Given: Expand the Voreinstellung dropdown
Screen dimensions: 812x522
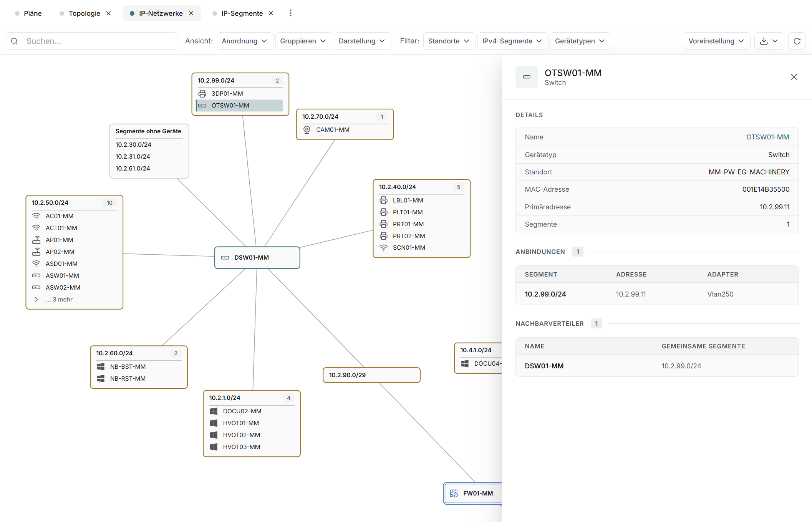Looking at the screenshot, I should pyautogui.click(x=717, y=41).
